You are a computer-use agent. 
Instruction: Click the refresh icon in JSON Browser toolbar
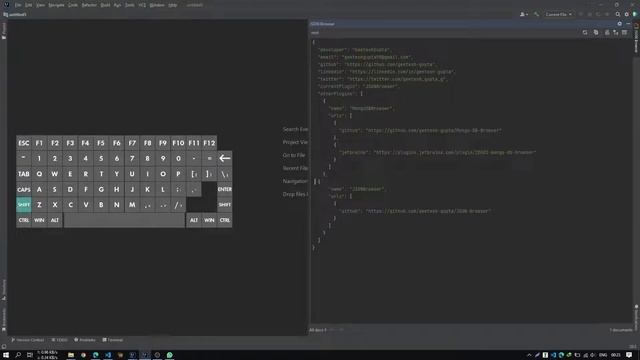pyautogui.click(x=585, y=32)
